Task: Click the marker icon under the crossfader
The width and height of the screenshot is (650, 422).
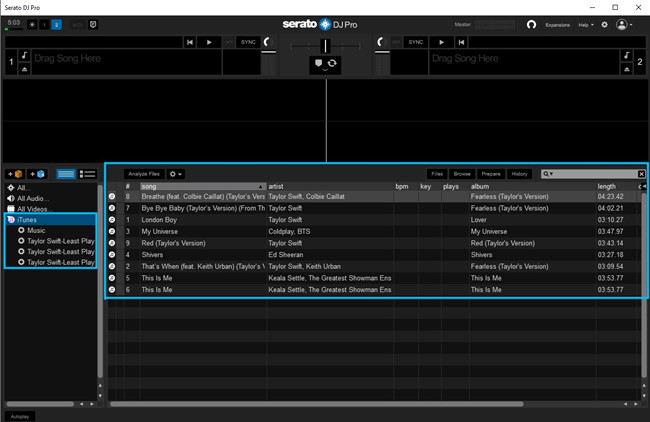Action: point(318,63)
